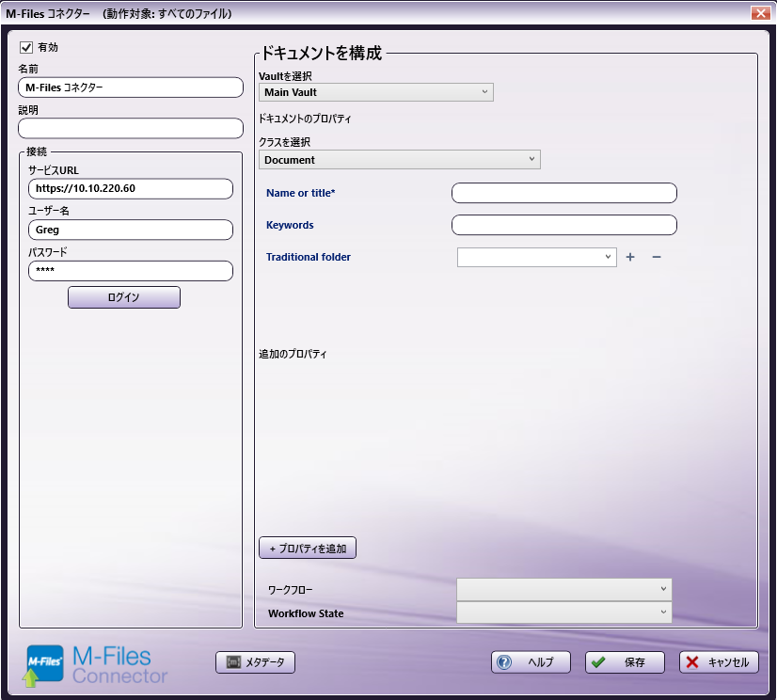The image size is (777, 700).
Task: Click the Name or title* label
Action: click(301, 193)
